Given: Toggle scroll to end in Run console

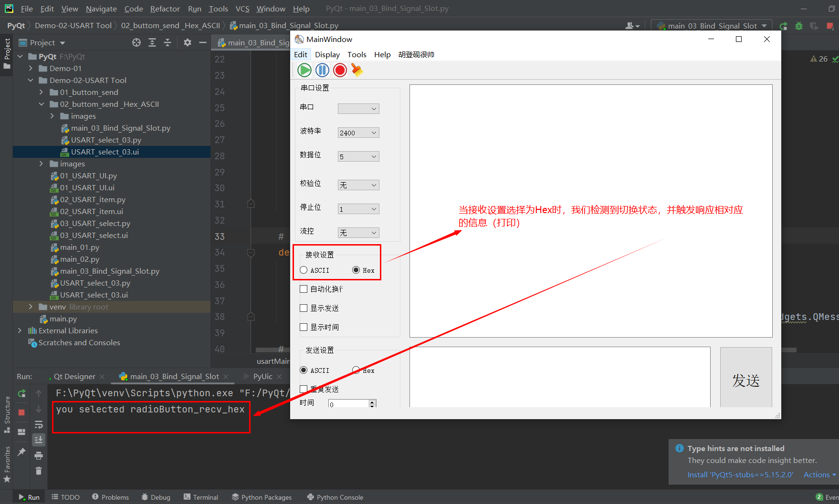Looking at the screenshot, I should tap(39, 440).
